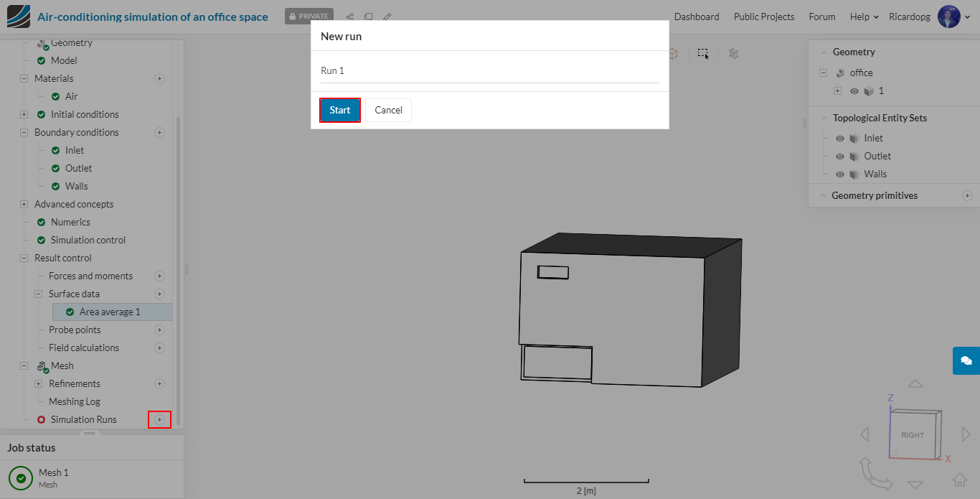
Task: Expand the Initial conditions node
Action: (x=24, y=114)
